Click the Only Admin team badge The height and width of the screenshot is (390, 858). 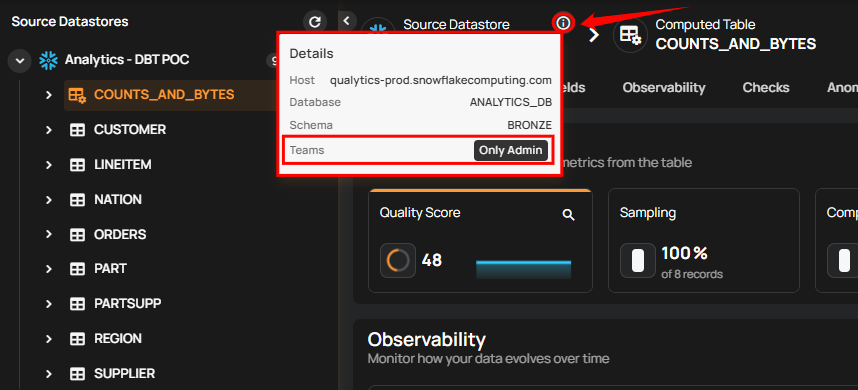coord(511,150)
